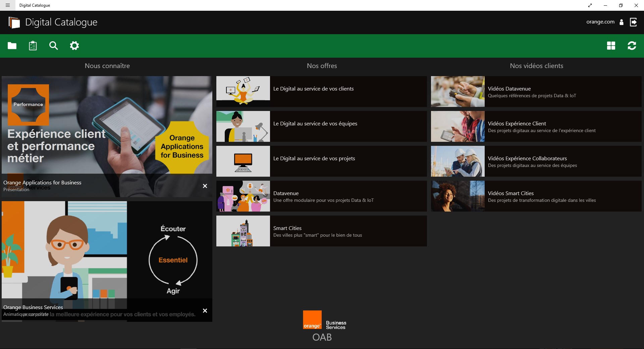Toggle the full-screen expand arrows icon
This screenshot has width=644, height=349.
[590, 5]
